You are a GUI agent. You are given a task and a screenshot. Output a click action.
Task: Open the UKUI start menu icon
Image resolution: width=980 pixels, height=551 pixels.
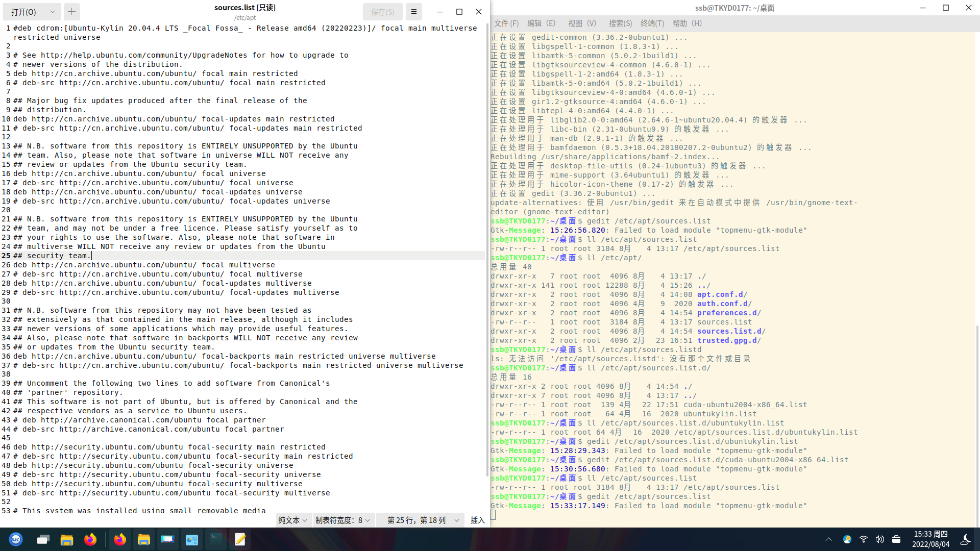click(x=16, y=539)
